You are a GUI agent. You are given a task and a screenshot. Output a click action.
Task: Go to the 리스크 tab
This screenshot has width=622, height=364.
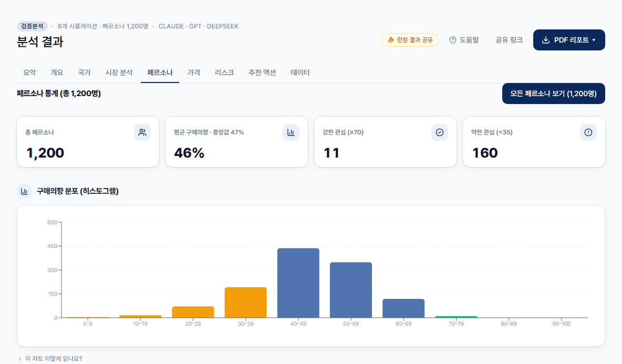224,72
